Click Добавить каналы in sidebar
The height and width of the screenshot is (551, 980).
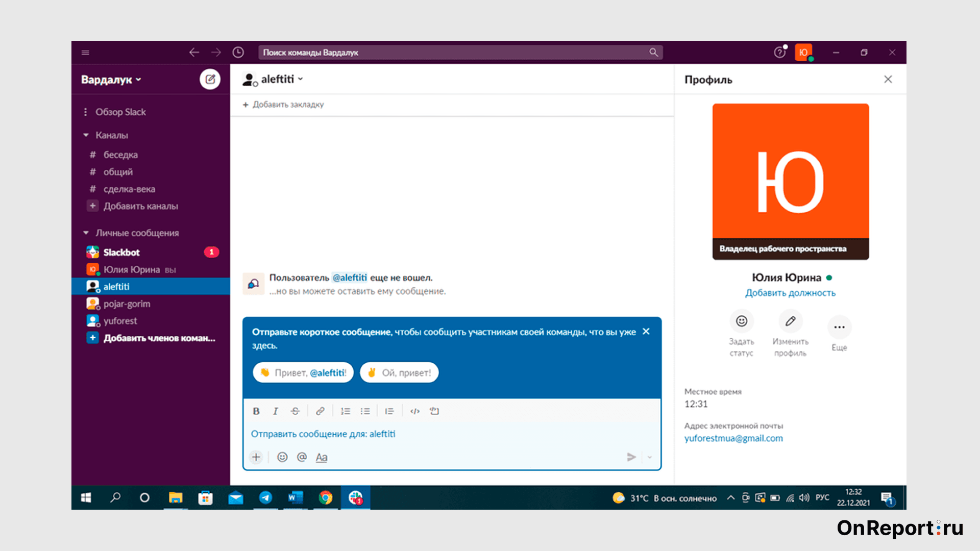coord(140,206)
